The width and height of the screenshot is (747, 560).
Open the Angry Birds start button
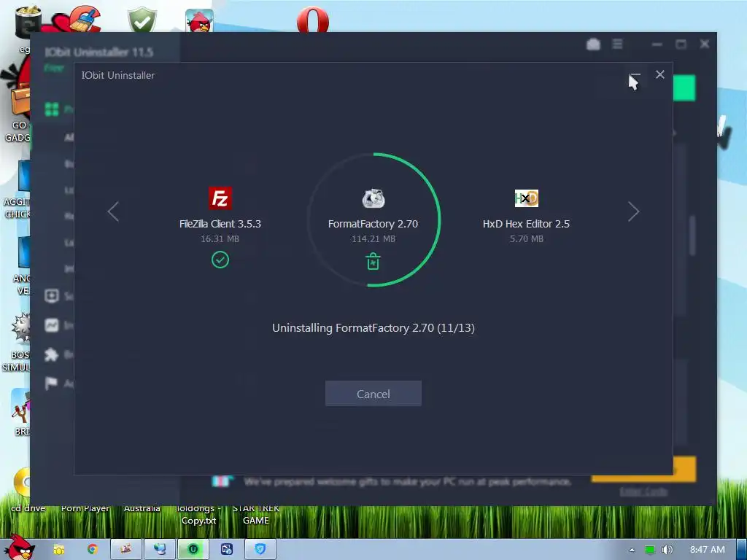coord(19,548)
